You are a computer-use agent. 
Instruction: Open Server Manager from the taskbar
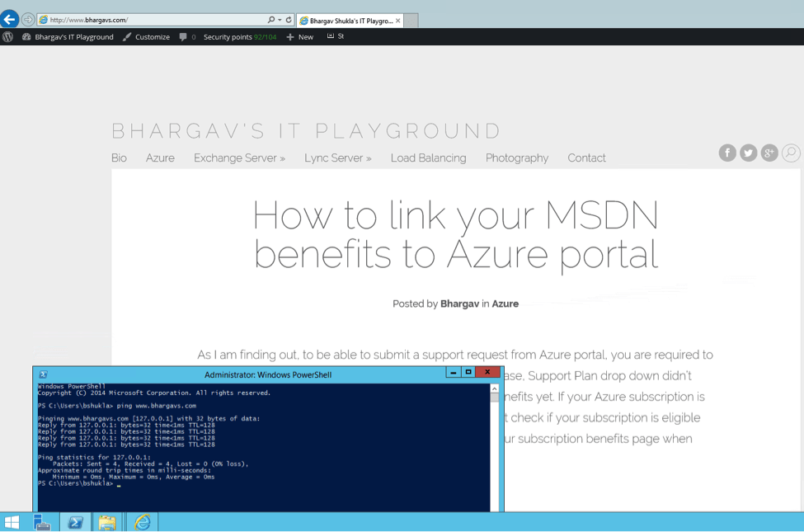point(42,522)
